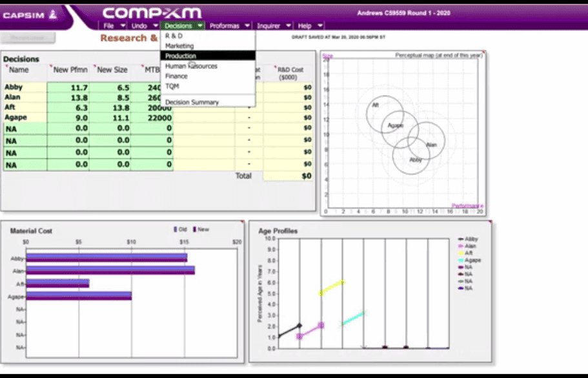Click Abby's New Size field 6.5
Image resolution: width=588 pixels, height=378 pixels.
[110, 87]
